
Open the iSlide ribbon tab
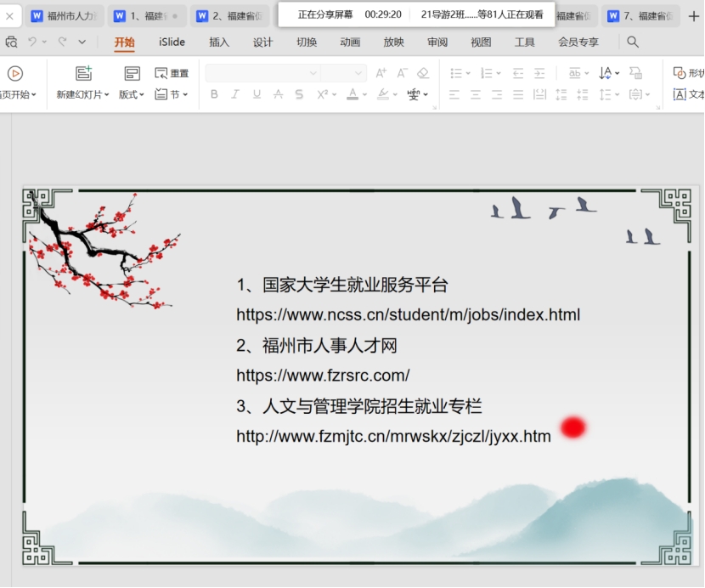tap(172, 42)
